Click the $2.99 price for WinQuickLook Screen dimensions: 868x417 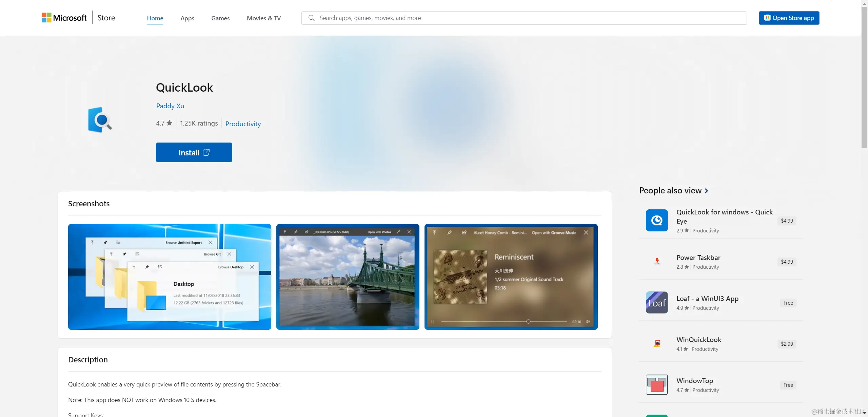point(787,344)
